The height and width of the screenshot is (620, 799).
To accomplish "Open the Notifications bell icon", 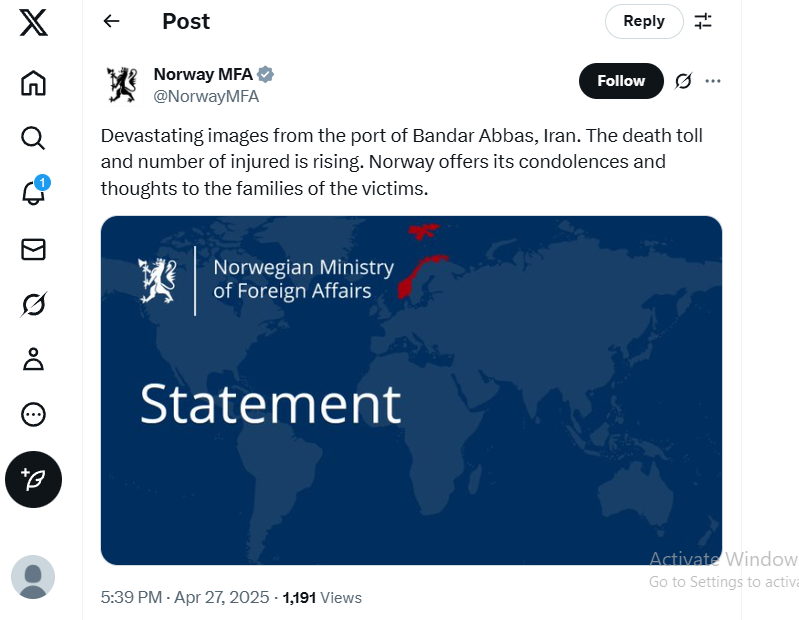I will tap(33, 193).
